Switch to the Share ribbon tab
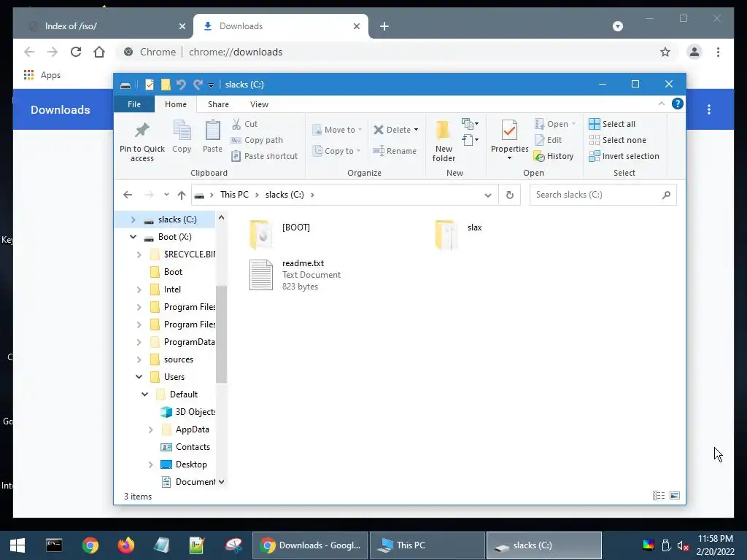The width and height of the screenshot is (747, 560). (x=218, y=104)
